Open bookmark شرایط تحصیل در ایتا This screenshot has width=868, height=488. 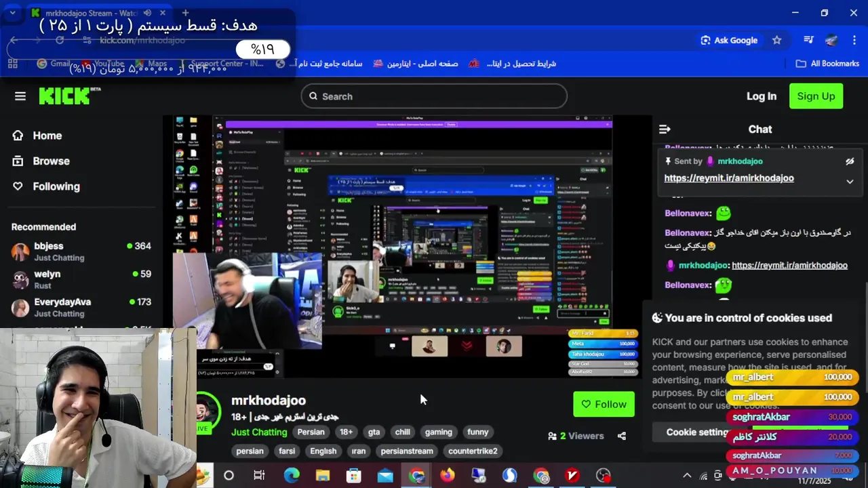click(x=513, y=63)
